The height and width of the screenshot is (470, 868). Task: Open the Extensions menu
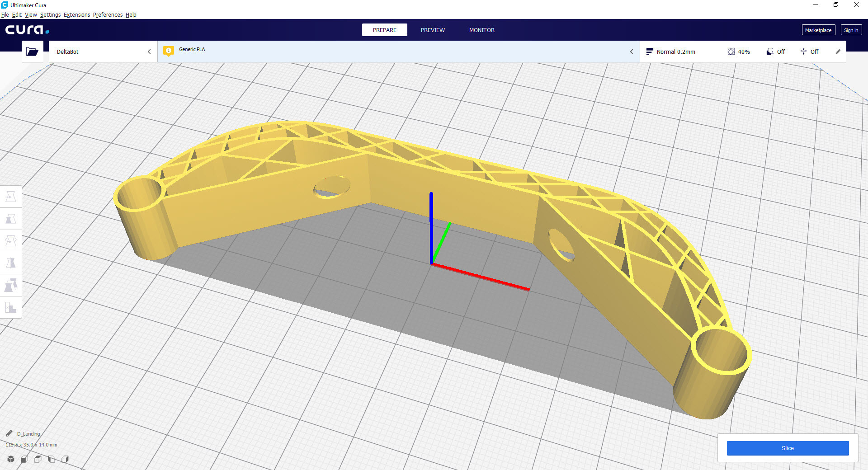click(x=77, y=14)
